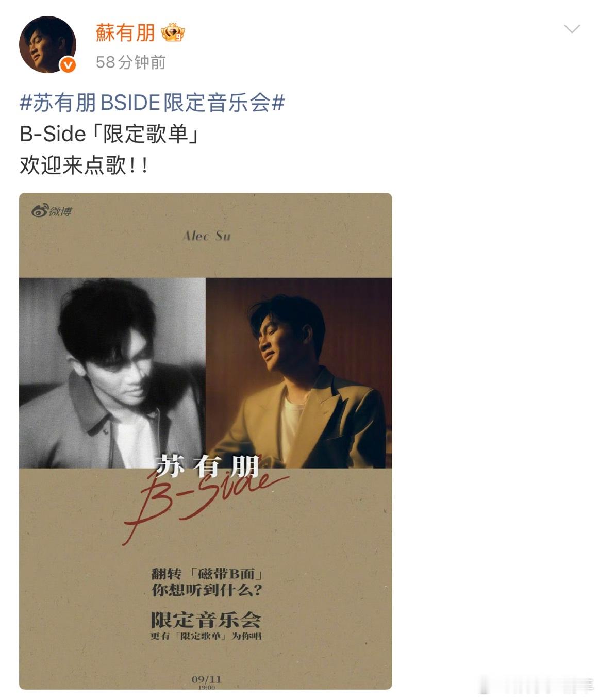Click the Weibo eye logo on poster

52,211
